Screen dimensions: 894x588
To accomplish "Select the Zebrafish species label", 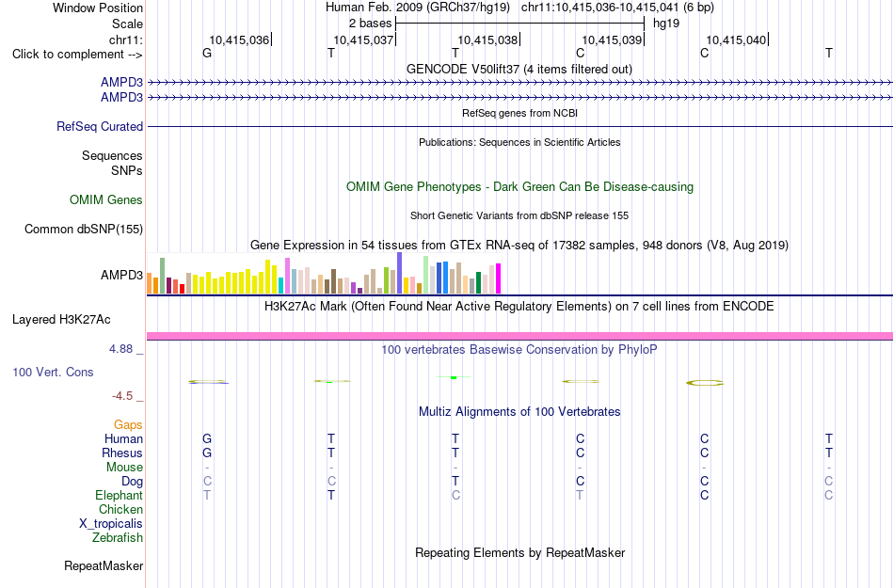I will click(118, 537).
